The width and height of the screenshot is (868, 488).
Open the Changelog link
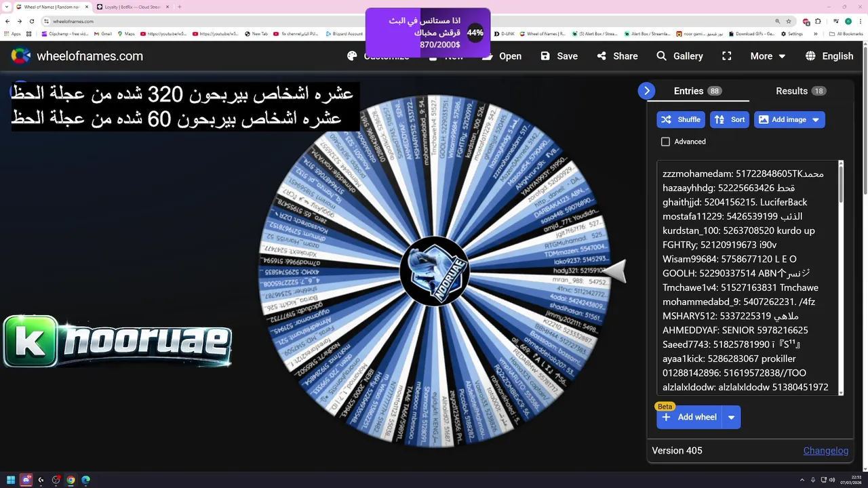tap(825, 451)
